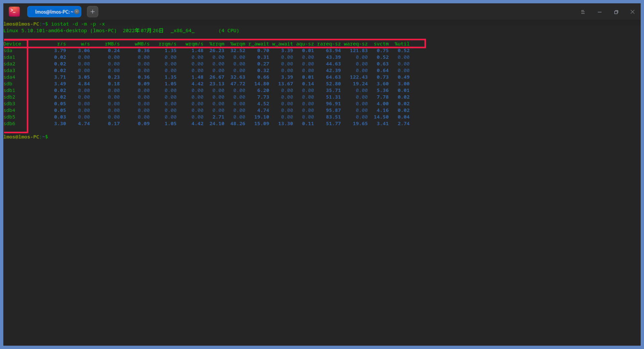Click the Linux 5.10.101-amd64-desktop kernel text
The image size is (644, 349).
click(45, 31)
